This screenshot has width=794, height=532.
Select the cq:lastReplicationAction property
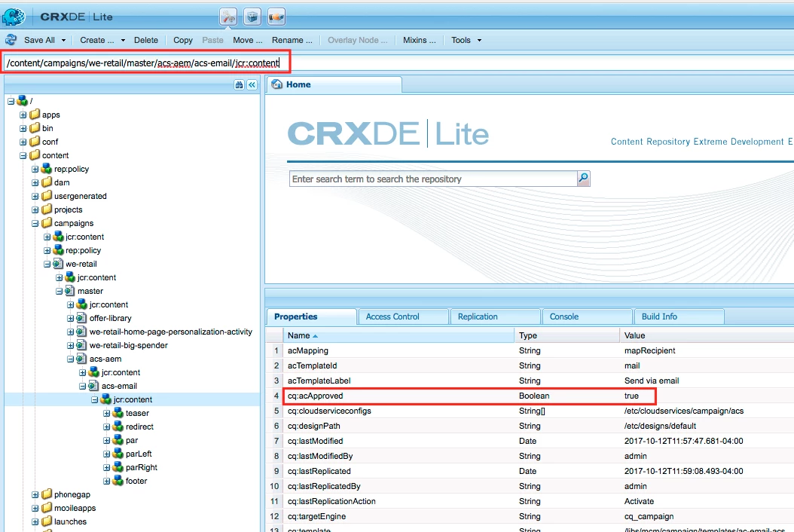331,501
